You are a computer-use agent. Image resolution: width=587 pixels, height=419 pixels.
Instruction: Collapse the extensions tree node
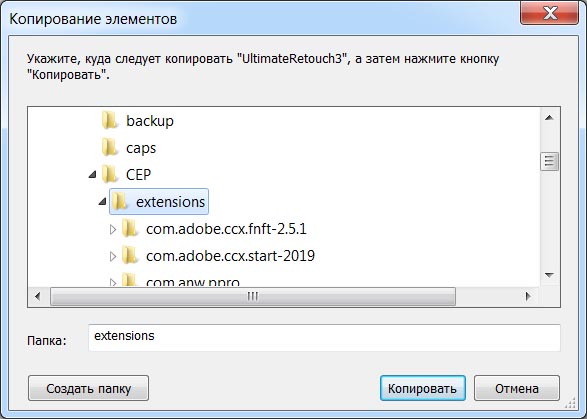(x=102, y=202)
